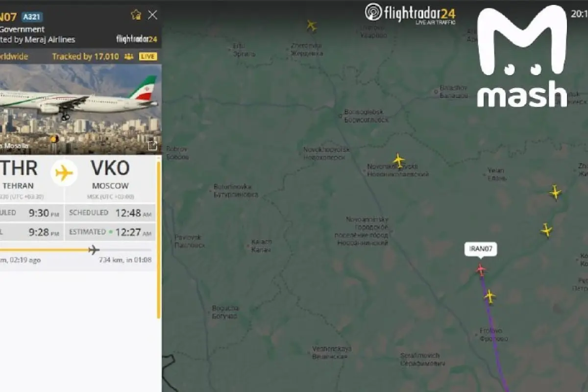The height and width of the screenshot is (392, 588).
Task: Click the Meraj Airlines aircraft photo
Action: [80, 109]
